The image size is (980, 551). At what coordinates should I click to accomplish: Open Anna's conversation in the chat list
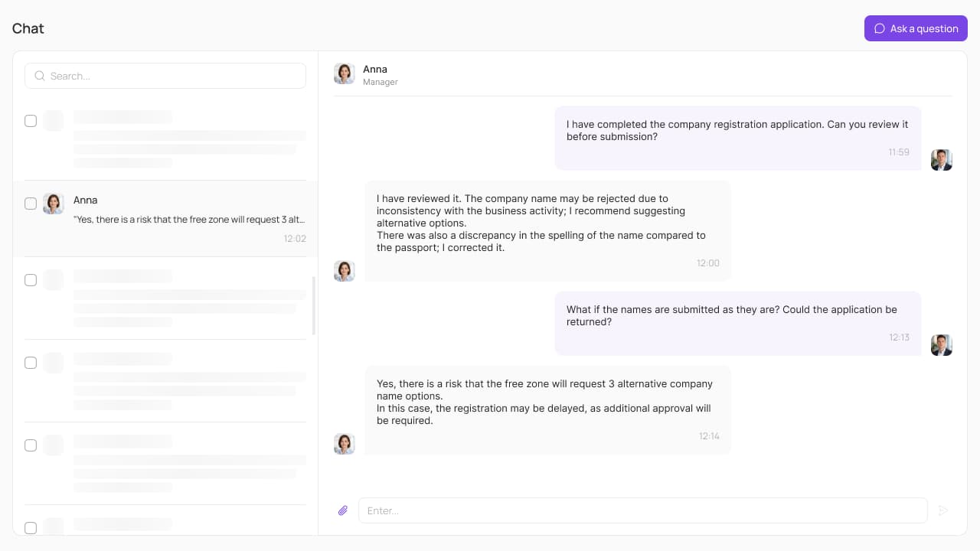165,219
